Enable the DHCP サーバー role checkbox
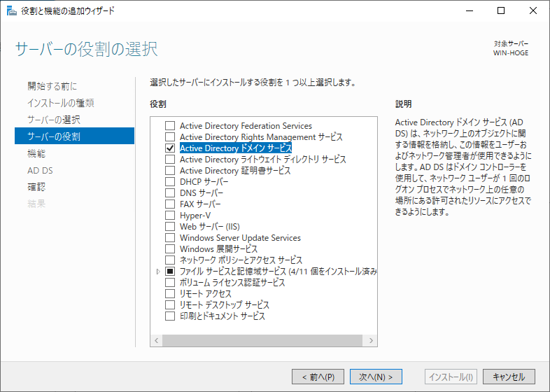The image size is (550, 392). [170, 182]
